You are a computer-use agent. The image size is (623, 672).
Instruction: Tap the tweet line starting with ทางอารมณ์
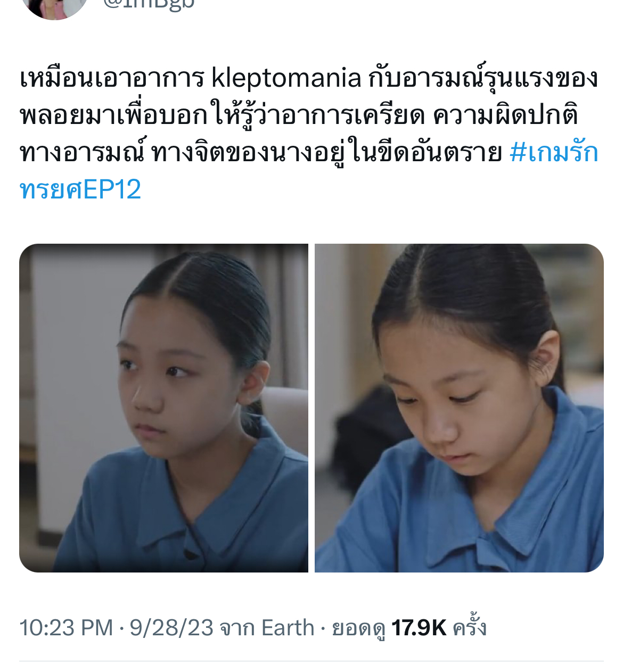261,153
